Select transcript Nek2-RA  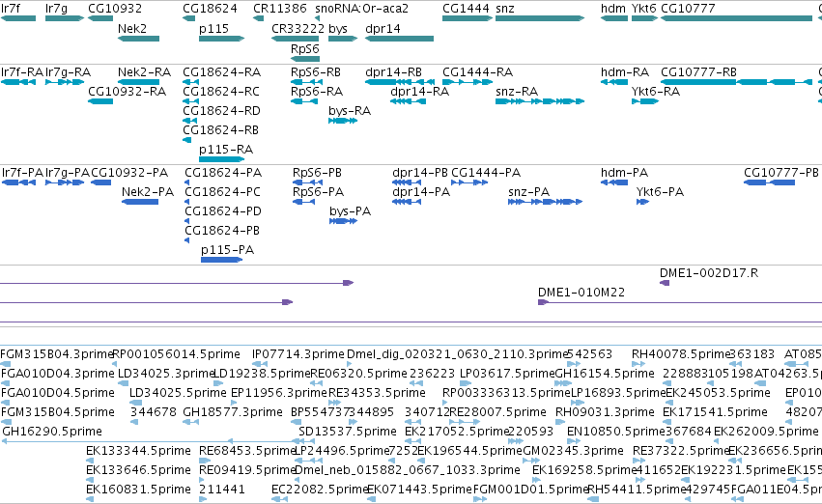[144, 72]
